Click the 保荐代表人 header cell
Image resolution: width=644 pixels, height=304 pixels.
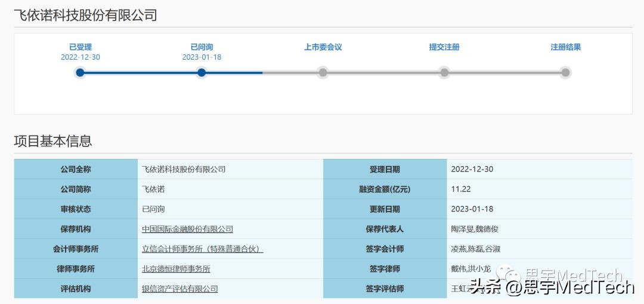pos(385,229)
